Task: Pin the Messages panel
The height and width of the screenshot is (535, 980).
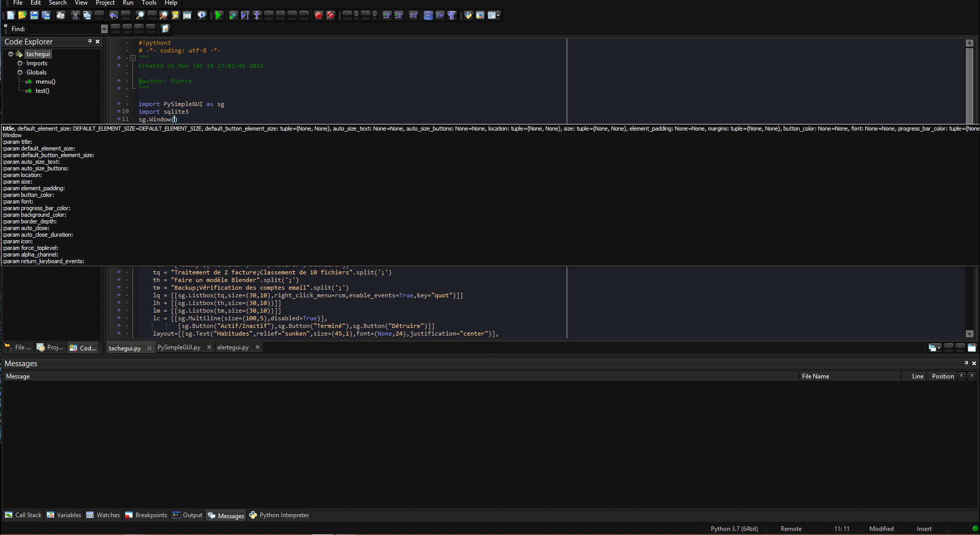Action: 967,363
